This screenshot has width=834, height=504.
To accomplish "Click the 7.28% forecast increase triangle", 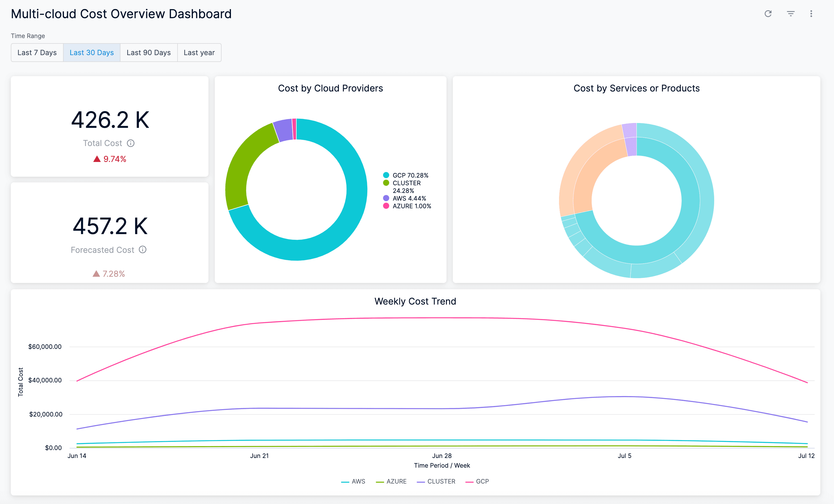I will (x=96, y=274).
